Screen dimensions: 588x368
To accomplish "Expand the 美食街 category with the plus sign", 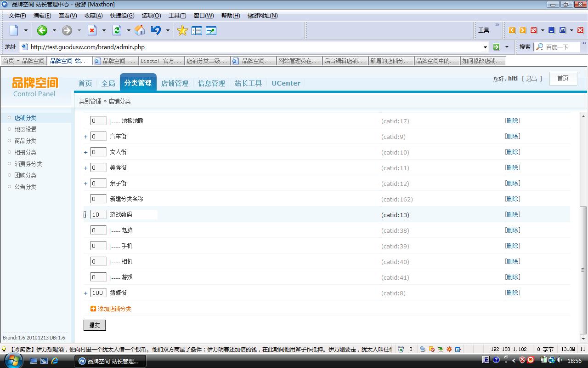I will click(x=85, y=168).
